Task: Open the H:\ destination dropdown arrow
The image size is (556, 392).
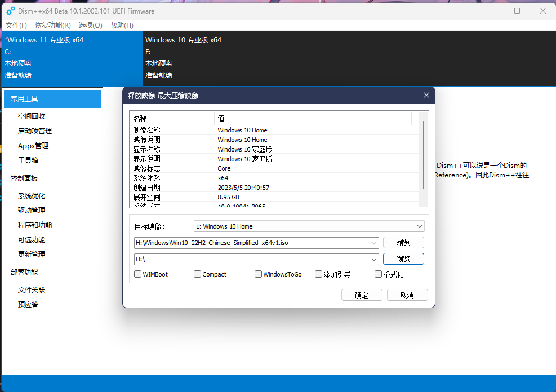Action: [373, 259]
